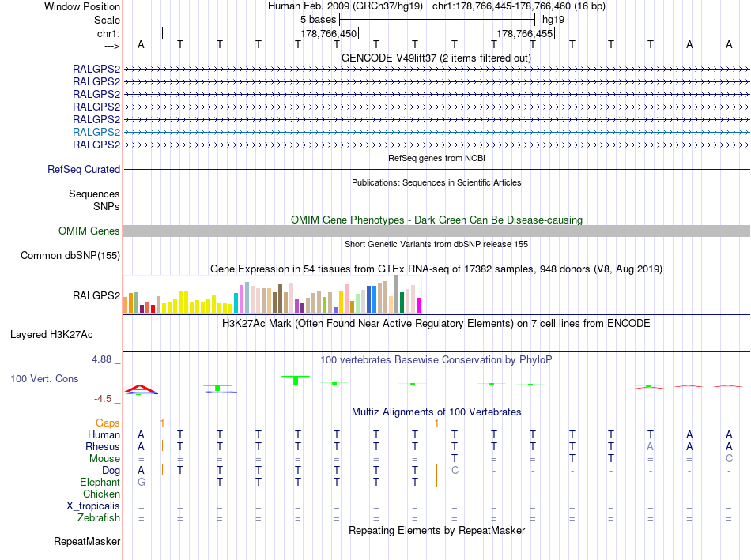Click the Elephant alignment row label
The height and width of the screenshot is (560, 751).
(x=100, y=482)
